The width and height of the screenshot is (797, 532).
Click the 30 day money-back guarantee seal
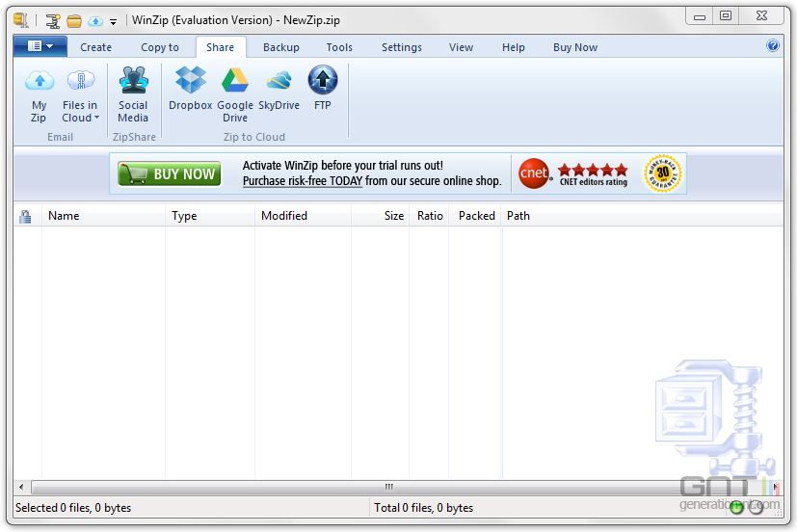[662, 173]
